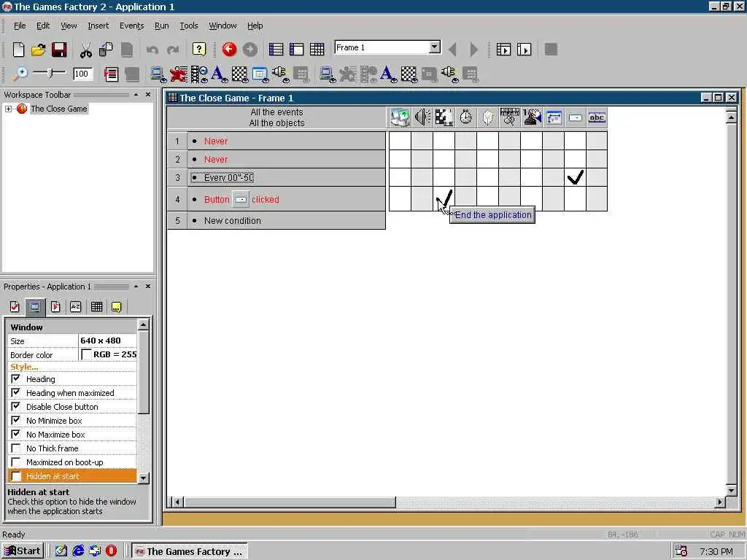Toggle the Heading checkbox
This screenshot has width=747, height=560.
coord(16,378)
